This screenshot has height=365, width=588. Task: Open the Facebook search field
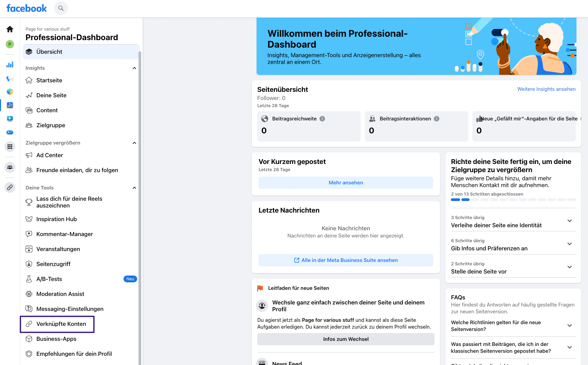(61, 8)
